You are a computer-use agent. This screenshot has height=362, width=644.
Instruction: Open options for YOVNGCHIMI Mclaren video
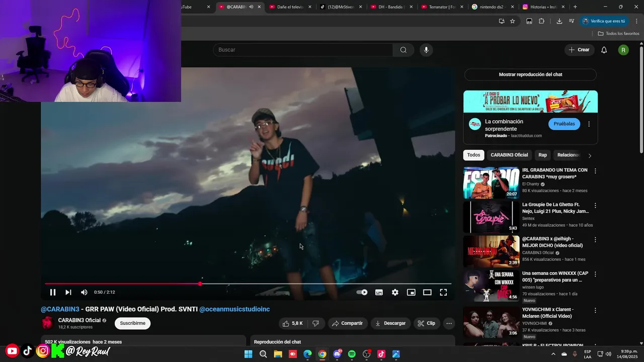[x=595, y=311]
